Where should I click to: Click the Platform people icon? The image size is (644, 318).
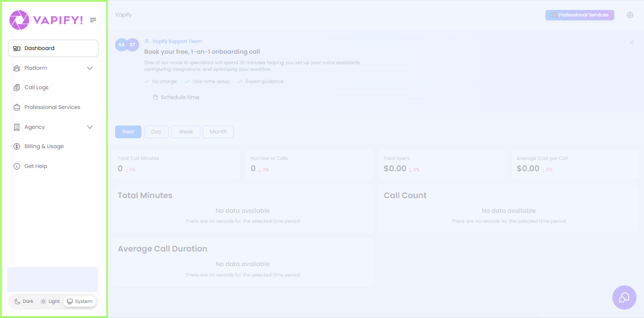17,68
